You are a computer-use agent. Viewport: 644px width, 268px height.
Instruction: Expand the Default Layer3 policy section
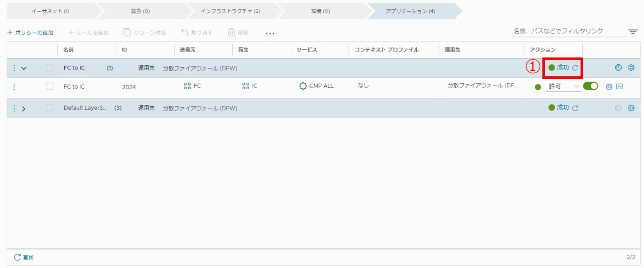(x=24, y=108)
